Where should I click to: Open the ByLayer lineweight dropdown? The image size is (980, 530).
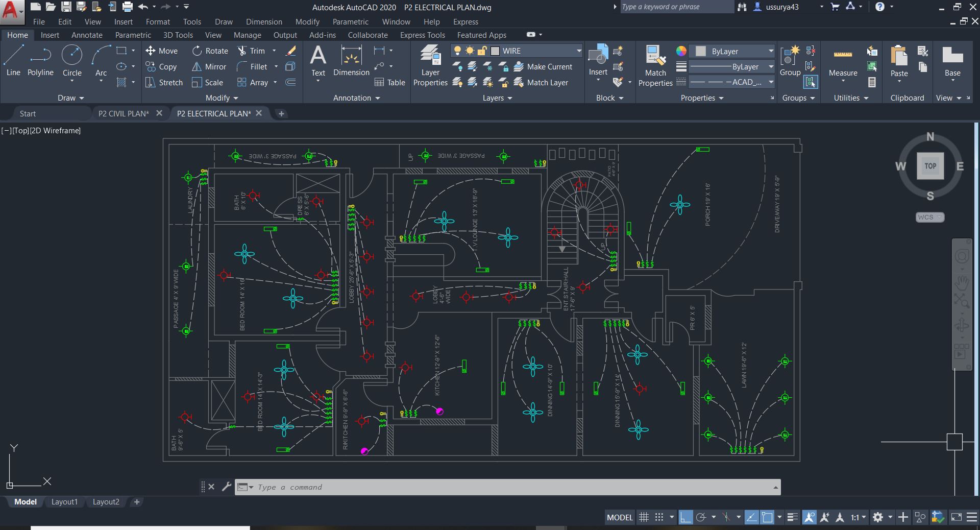[771, 66]
